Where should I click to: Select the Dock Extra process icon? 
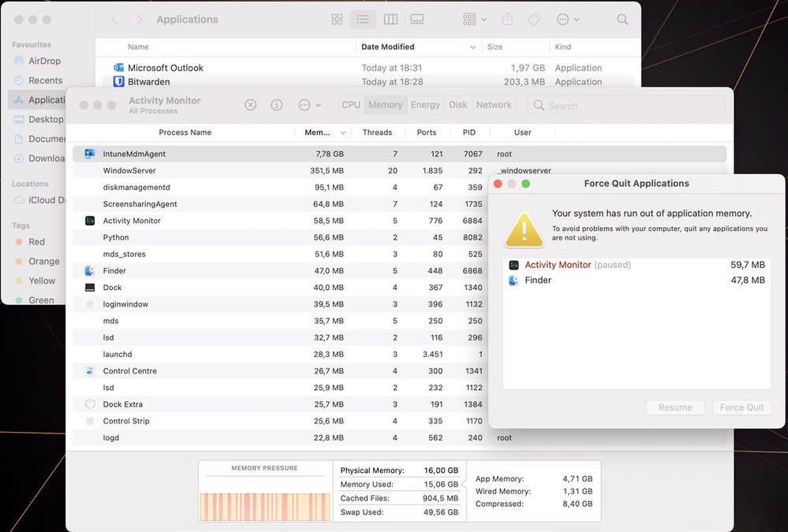[x=90, y=404]
